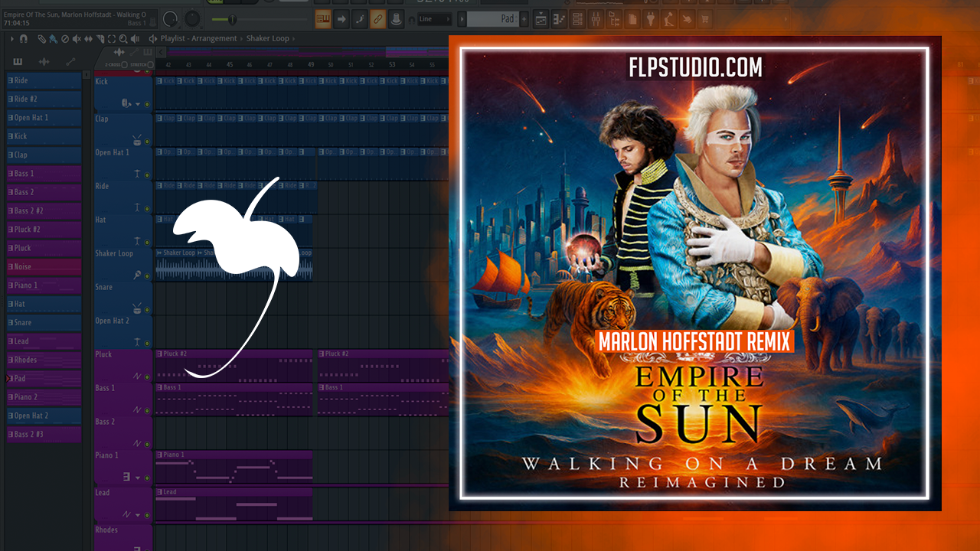
Task: Open playlist options arrow menu
Action: tap(12, 38)
